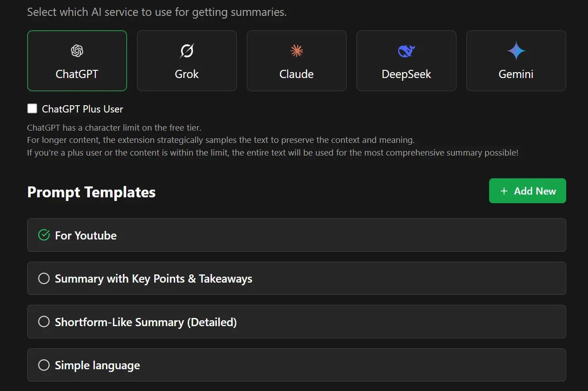Viewport: 588px width, 391px height.
Task: Expand Shortform-Like Summary (Detailed) title
Action: [x=146, y=322]
